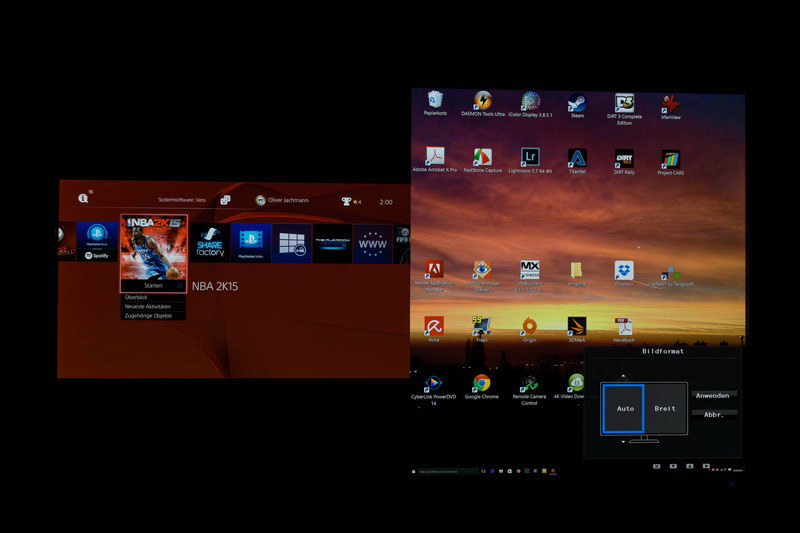The image size is (800, 533).
Task: Open the Papierkorb desktop icon
Action: [x=435, y=103]
